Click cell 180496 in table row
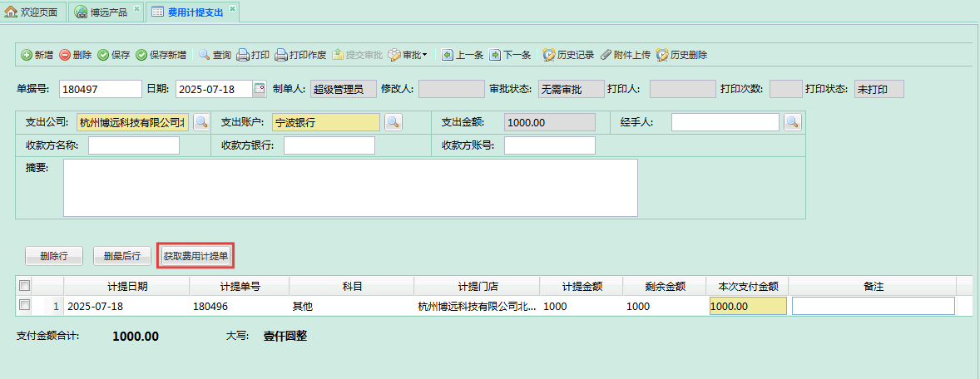 (240, 306)
